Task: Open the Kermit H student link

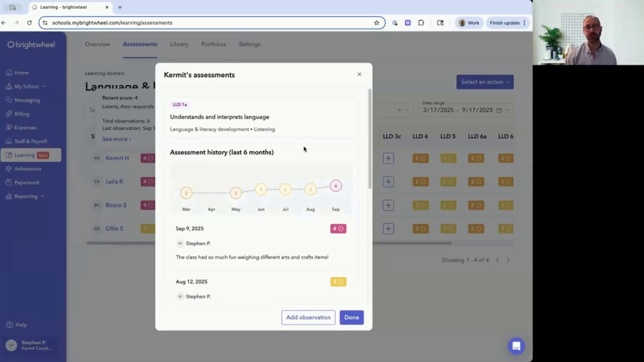Action: click(x=117, y=158)
